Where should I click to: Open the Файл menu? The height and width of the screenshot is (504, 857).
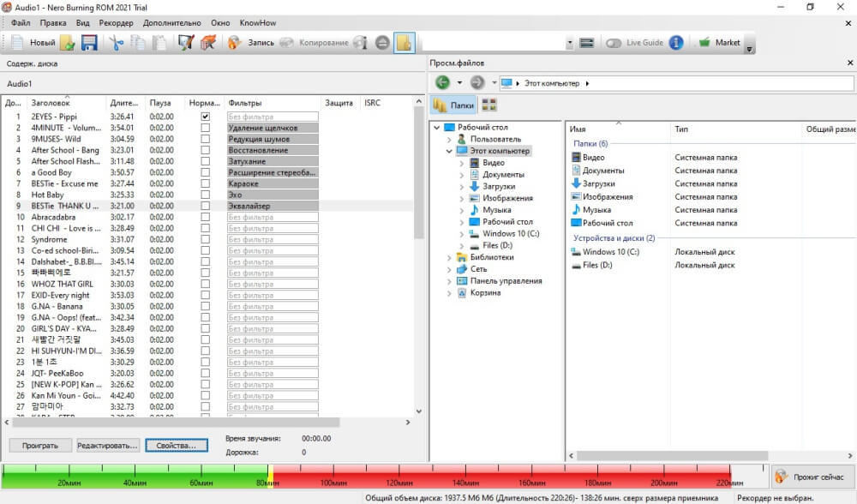(x=21, y=23)
